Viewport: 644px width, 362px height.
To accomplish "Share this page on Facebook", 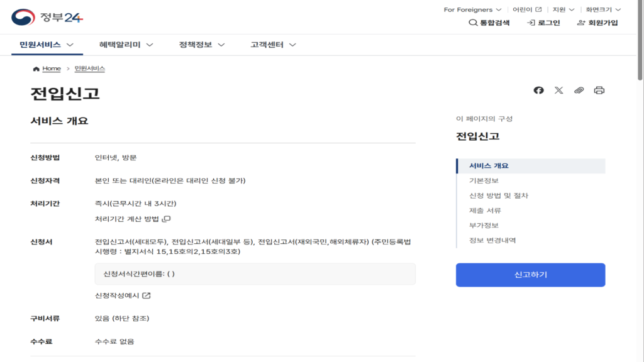I will (x=538, y=90).
